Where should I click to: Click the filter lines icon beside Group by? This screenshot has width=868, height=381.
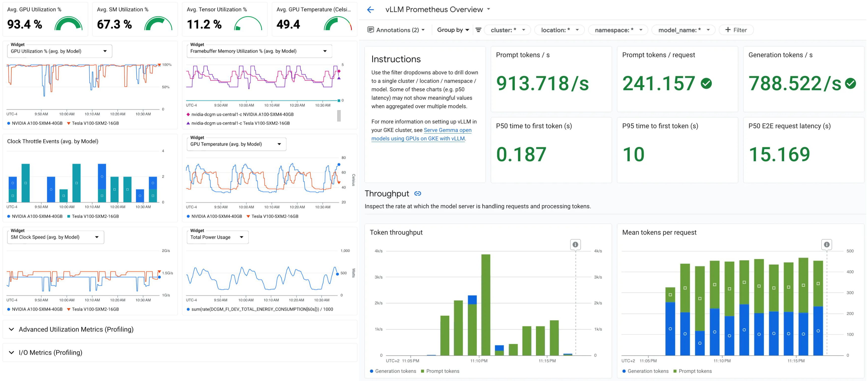pyautogui.click(x=478, y=30)
